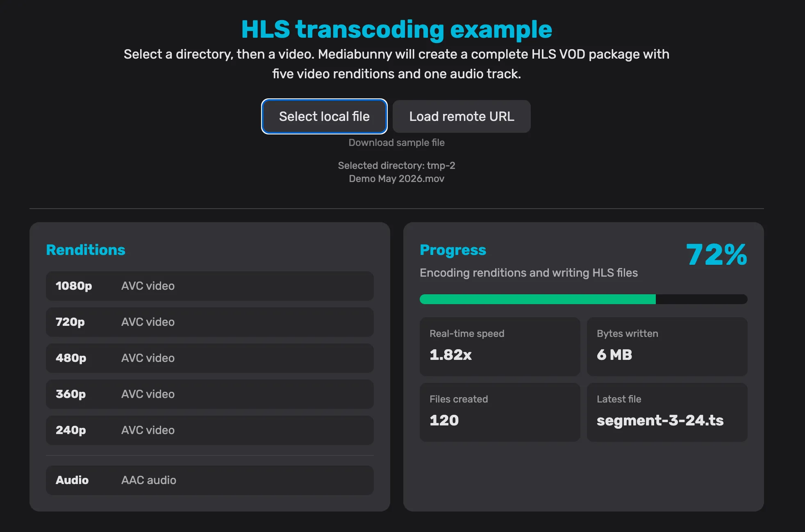805x532 pixels.
Task: Follow the Download sample file link
Action: pyautogui.click(x=396, y=143)
